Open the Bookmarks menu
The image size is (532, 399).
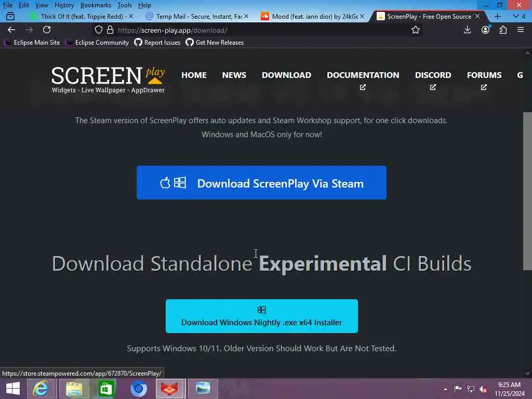(x=96, y=5)
